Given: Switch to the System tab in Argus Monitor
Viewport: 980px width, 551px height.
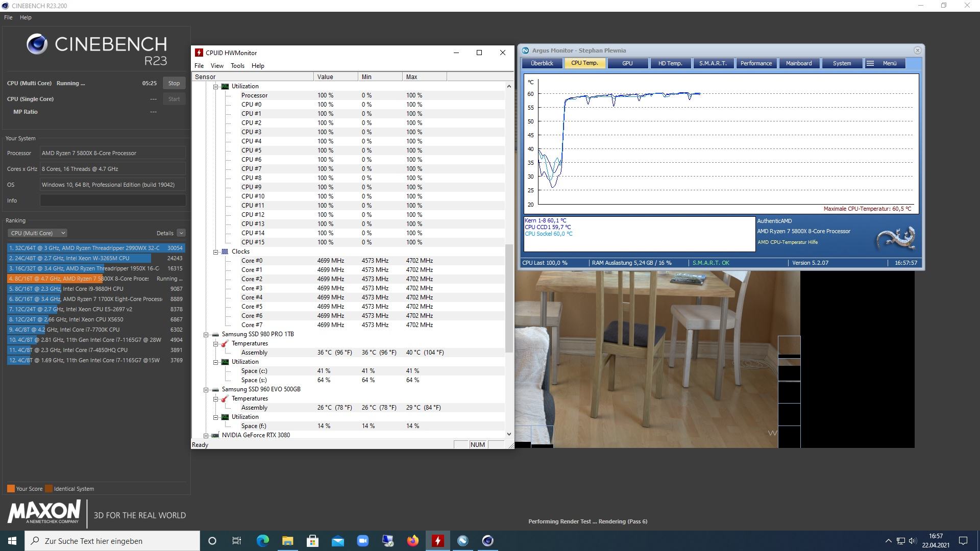Looking at the screenshot, I should click(842, 63).
